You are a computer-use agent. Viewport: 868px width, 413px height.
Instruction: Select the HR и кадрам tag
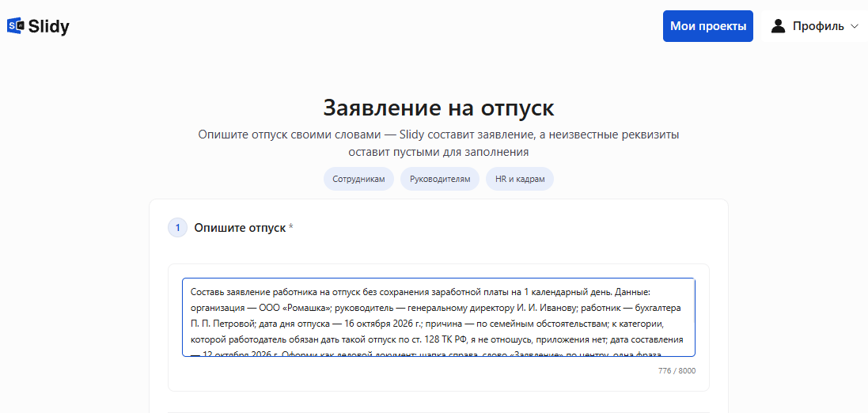[520, 179]
